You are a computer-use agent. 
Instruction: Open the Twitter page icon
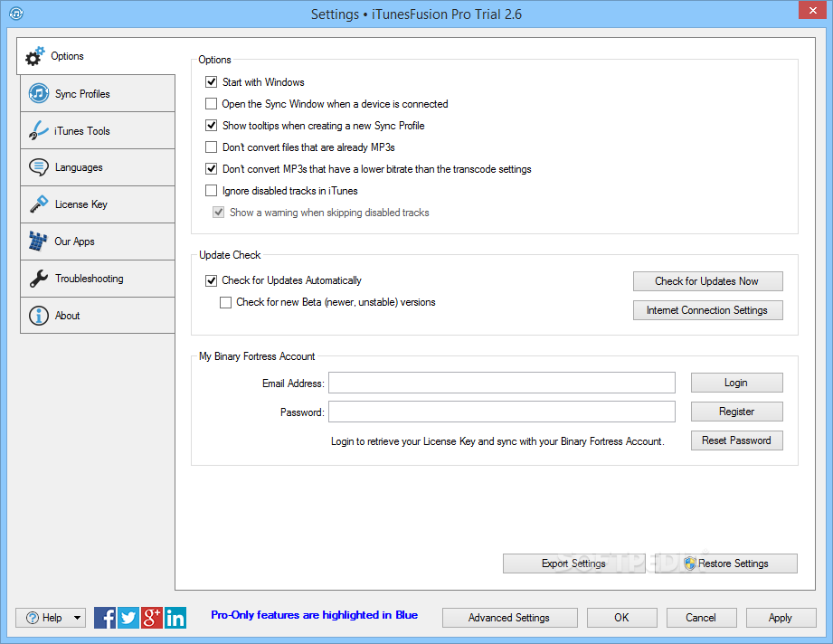tap(128, 618)
